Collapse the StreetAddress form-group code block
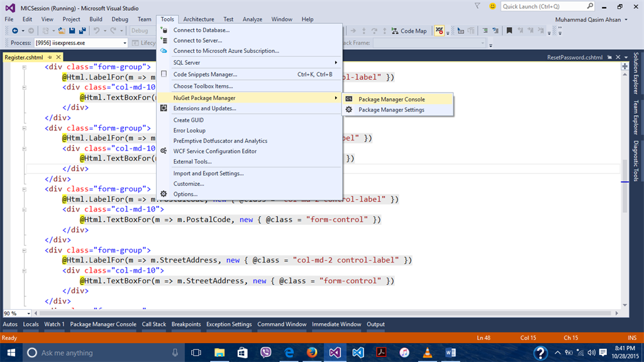644x362 pixels. 24,250
